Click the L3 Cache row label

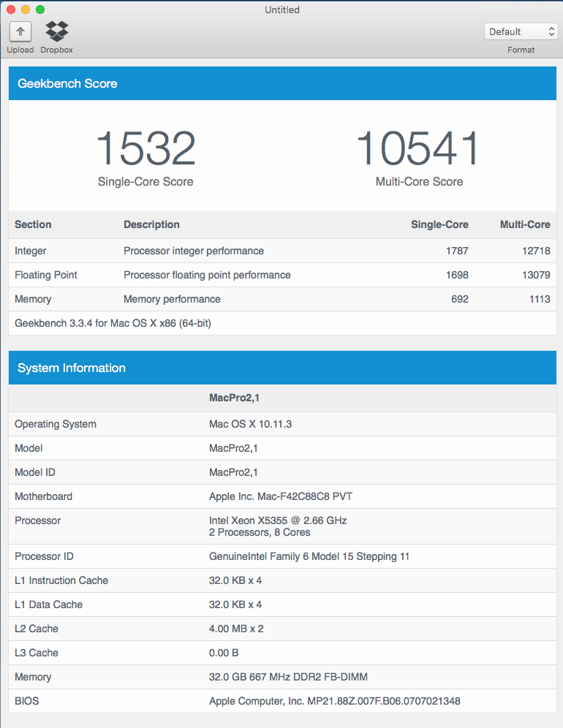(x=37, y=653)
